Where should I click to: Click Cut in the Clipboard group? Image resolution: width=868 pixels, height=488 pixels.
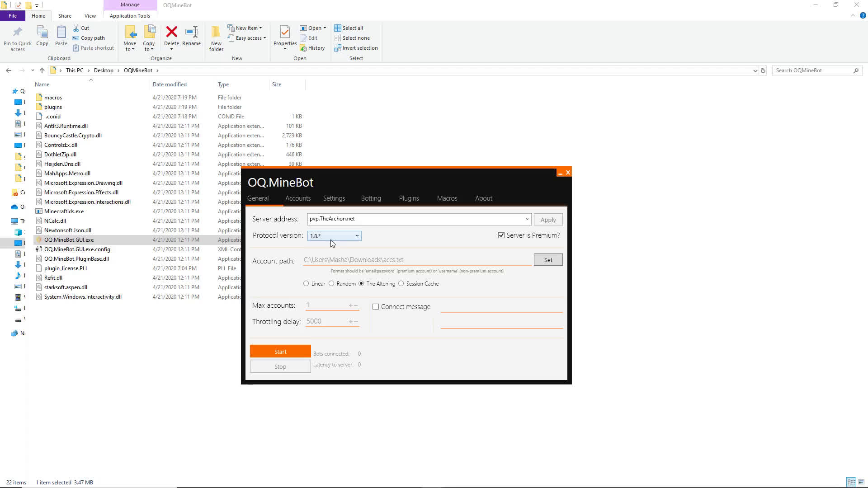pos(81,28)
